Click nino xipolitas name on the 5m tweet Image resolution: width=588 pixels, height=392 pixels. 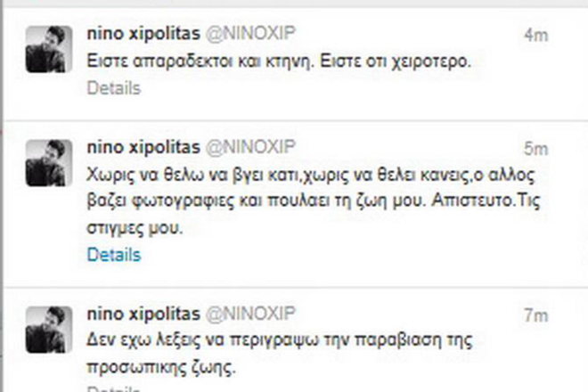point(143,147)
